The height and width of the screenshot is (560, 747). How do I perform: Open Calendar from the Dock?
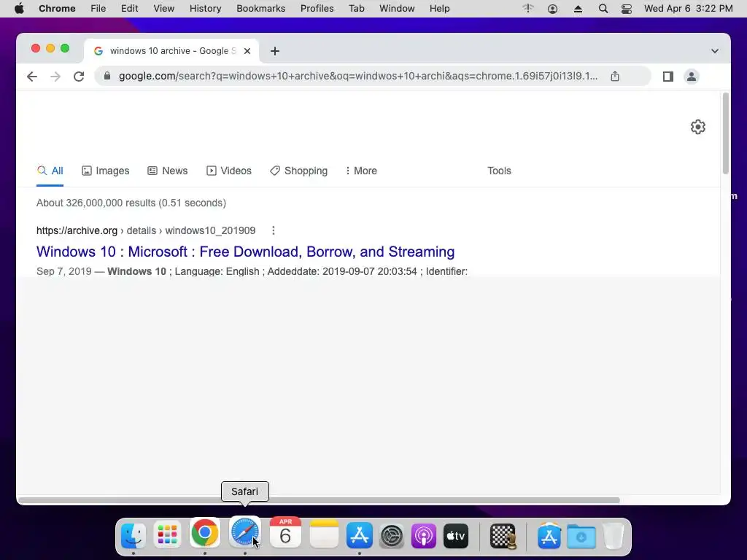[285, 533]
